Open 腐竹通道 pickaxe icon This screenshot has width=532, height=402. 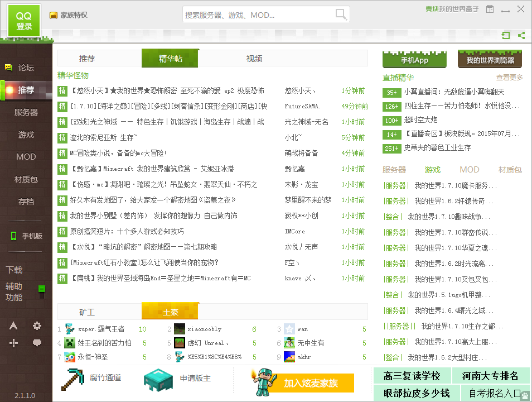[73, 380]
